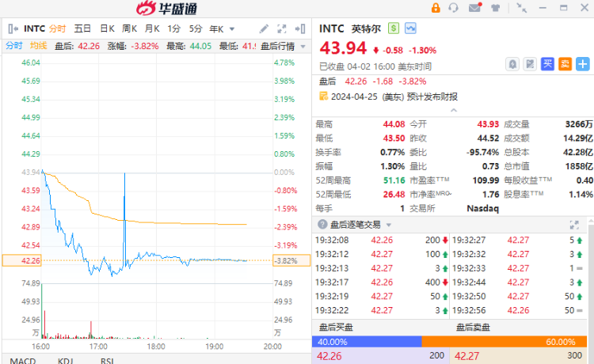Click the orange lock icon in title bar
This screenshot has width=594, height=364.
pyautogui.click(x=436, y=8)
